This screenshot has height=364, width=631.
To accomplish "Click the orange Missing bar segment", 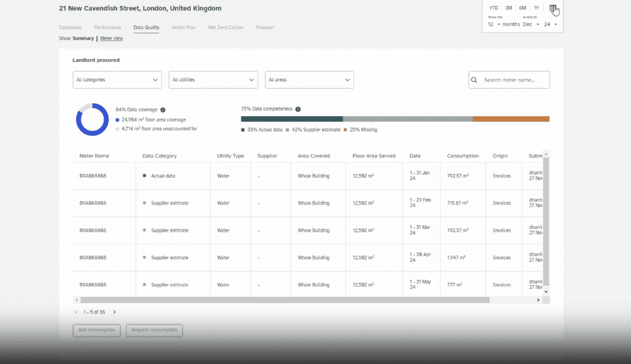I will coord(511,119).
